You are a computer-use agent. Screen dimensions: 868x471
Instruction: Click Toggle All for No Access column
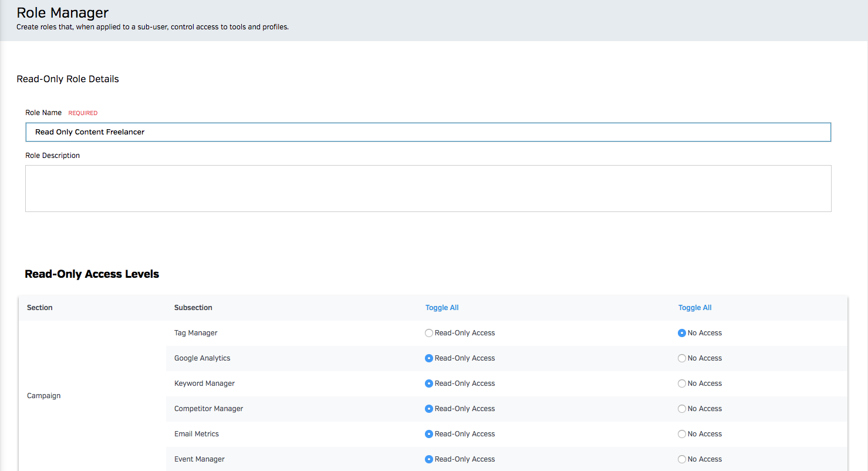tap(695, 308)
